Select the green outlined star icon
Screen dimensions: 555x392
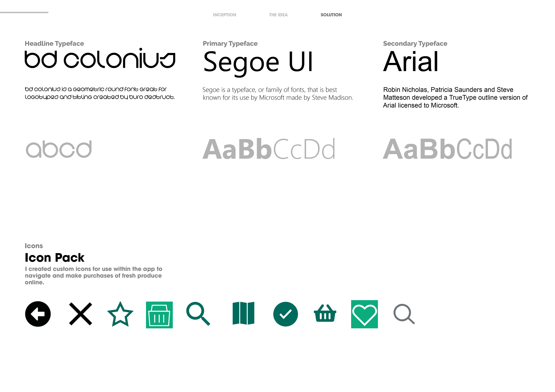point(120,314)
